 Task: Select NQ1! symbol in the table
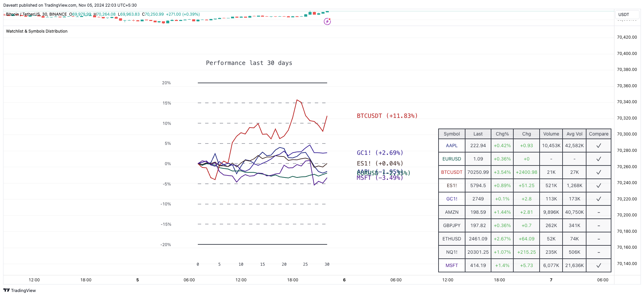pos(452,252)
